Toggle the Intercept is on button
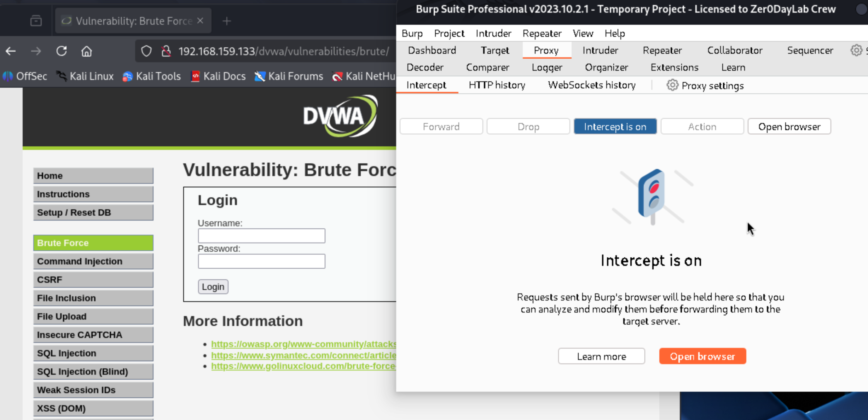This screenshot has width=868, height=420. (x=615, y=127)
